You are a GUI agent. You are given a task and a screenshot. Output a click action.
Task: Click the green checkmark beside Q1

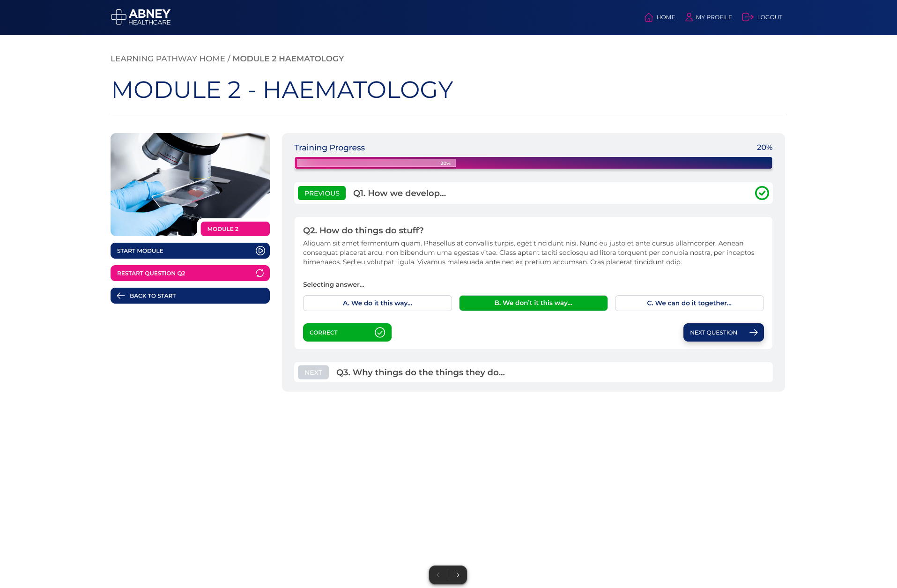[x=762, y=193]
